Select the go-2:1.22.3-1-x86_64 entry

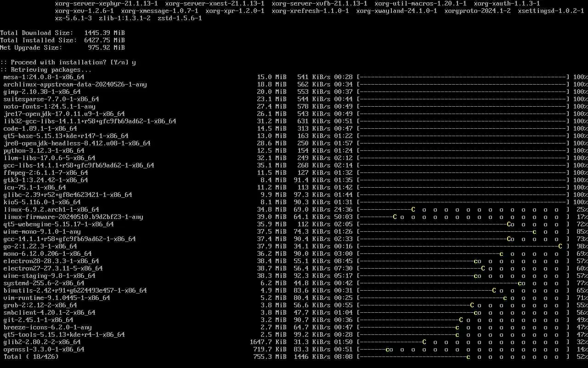[x=40, y=247]
